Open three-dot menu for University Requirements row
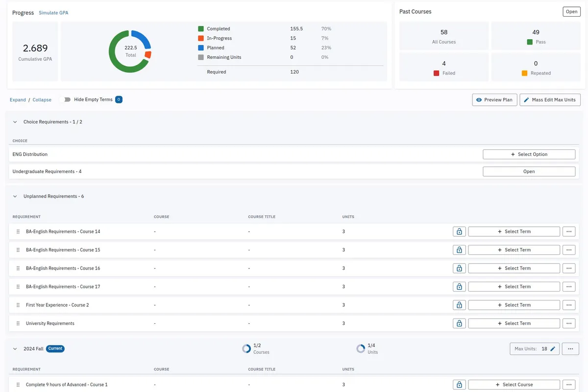This screenshot has width=588, height=392. (x=568, y=323)
